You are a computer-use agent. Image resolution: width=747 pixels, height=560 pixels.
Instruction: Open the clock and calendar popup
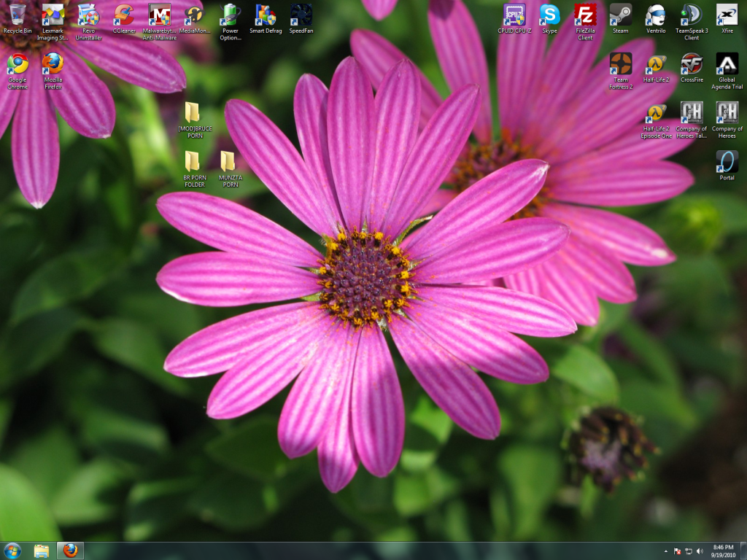click(724, 551)
